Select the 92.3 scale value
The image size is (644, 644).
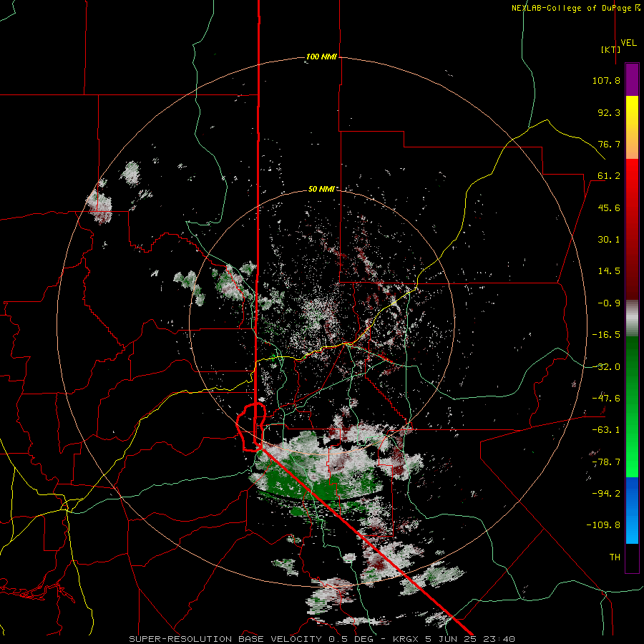pyautogui.click(x=609, y=112)
